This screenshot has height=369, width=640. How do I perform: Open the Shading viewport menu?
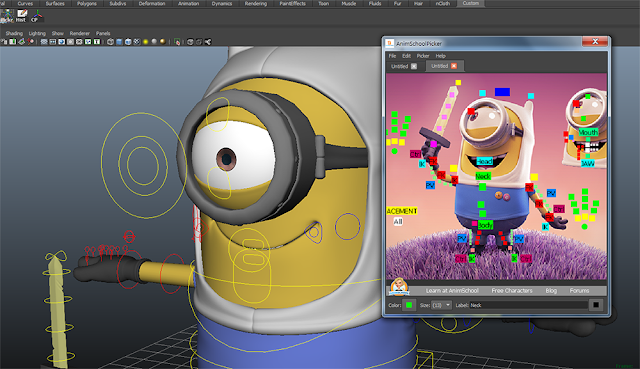14,33
